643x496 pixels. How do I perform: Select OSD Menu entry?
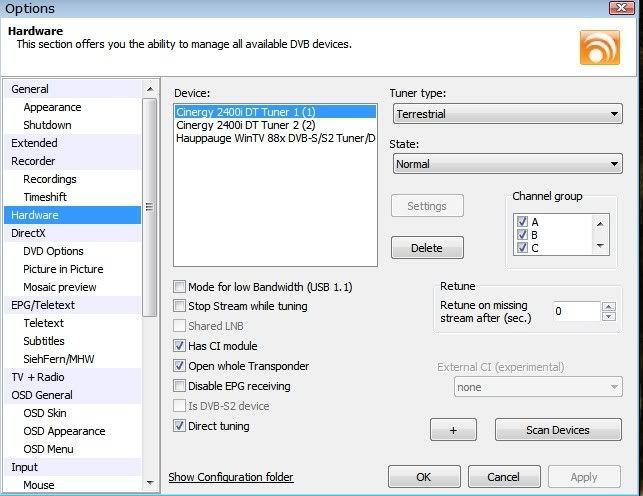click(48, 449)
